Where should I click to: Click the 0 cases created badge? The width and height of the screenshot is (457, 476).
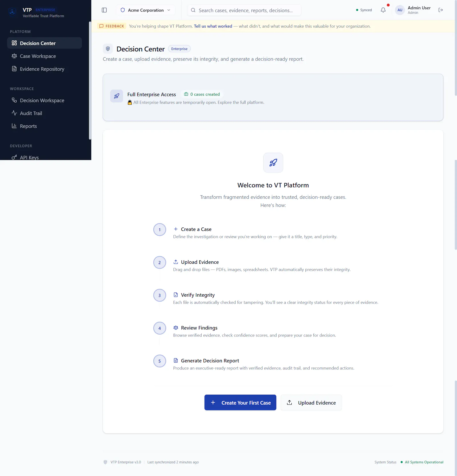tap(202, 94)
